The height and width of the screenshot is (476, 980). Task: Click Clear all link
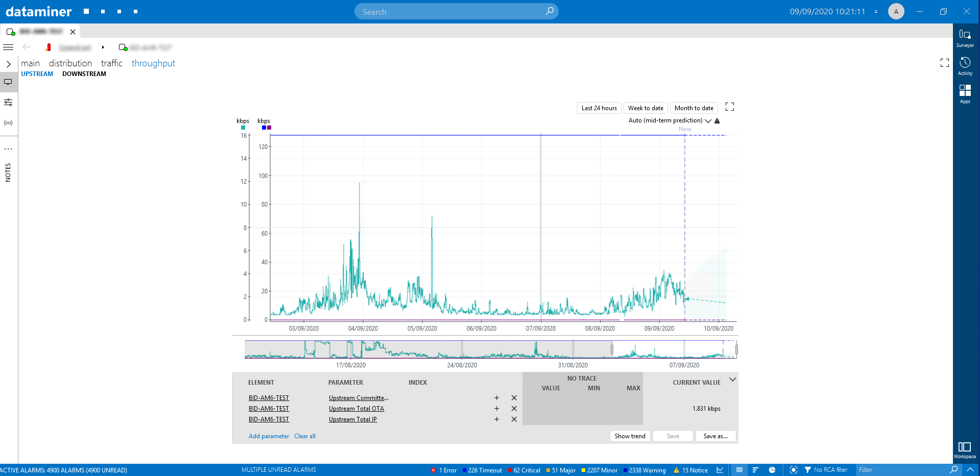[x=305, y=436]
